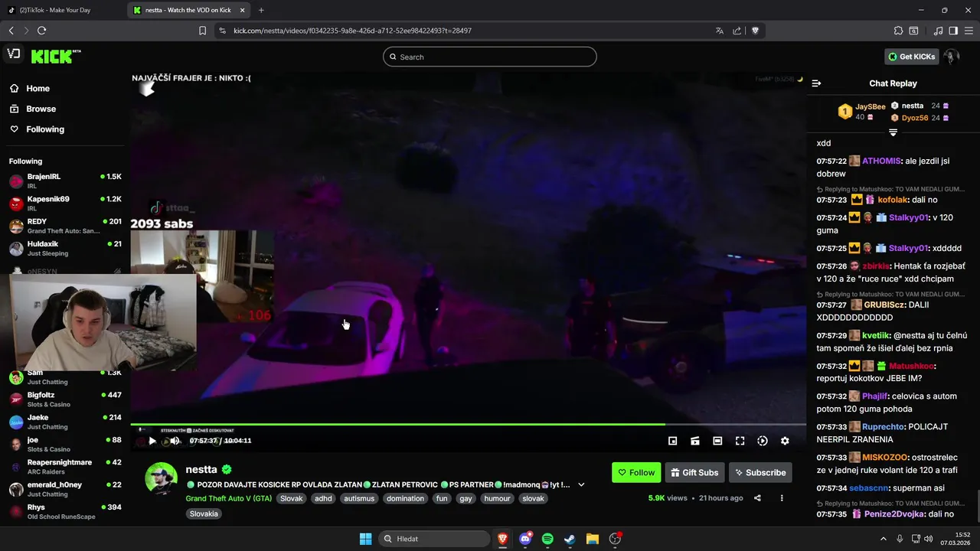The height and width of the screenshot is (551, 980).
Task: Bookmark this page
Action: tap(202, 31)
